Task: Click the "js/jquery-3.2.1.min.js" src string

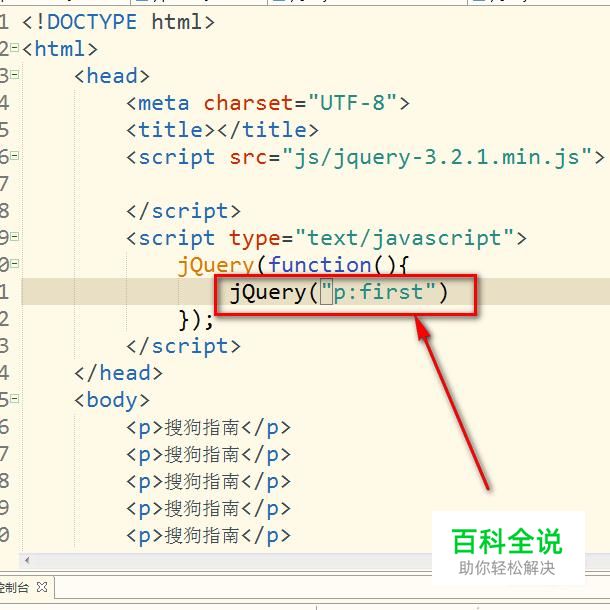Action: click(x=437, y=158)
